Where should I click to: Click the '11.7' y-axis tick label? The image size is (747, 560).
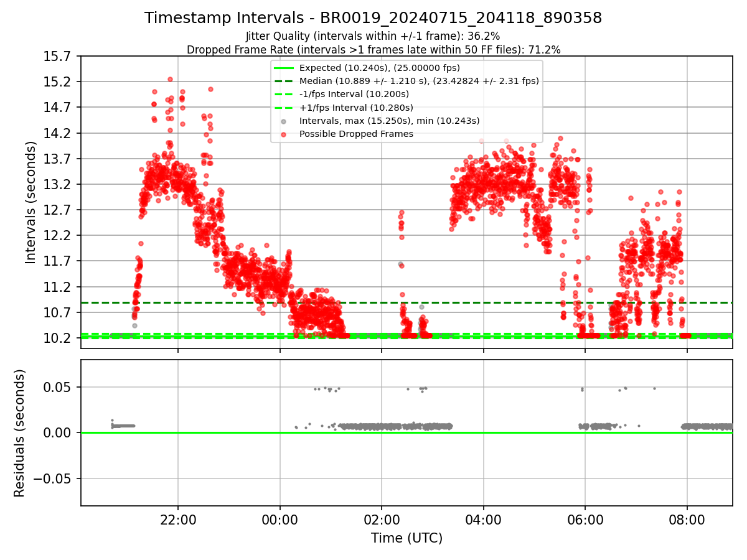(x=58, y=261)
